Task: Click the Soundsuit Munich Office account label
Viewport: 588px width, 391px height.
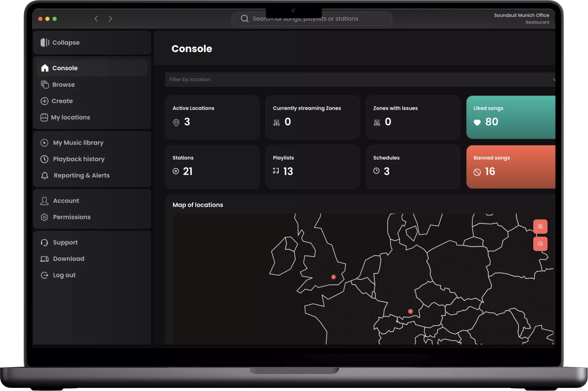Action: pos(521,15)
